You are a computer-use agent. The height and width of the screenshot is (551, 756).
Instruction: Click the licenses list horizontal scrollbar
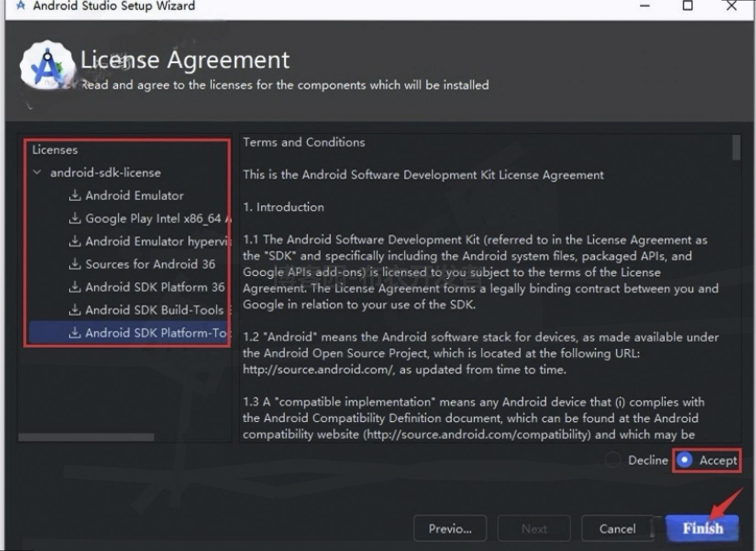pos(86,437)
